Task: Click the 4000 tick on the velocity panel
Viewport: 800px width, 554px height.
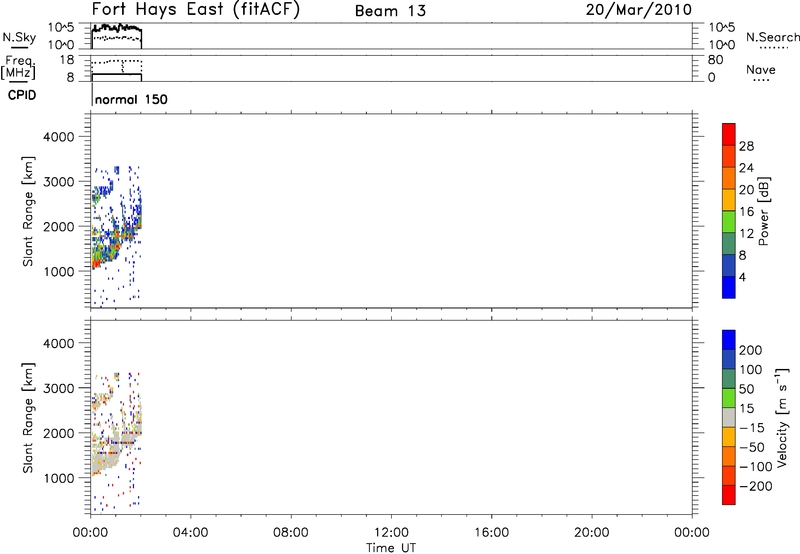Action: tap(58, 343)
